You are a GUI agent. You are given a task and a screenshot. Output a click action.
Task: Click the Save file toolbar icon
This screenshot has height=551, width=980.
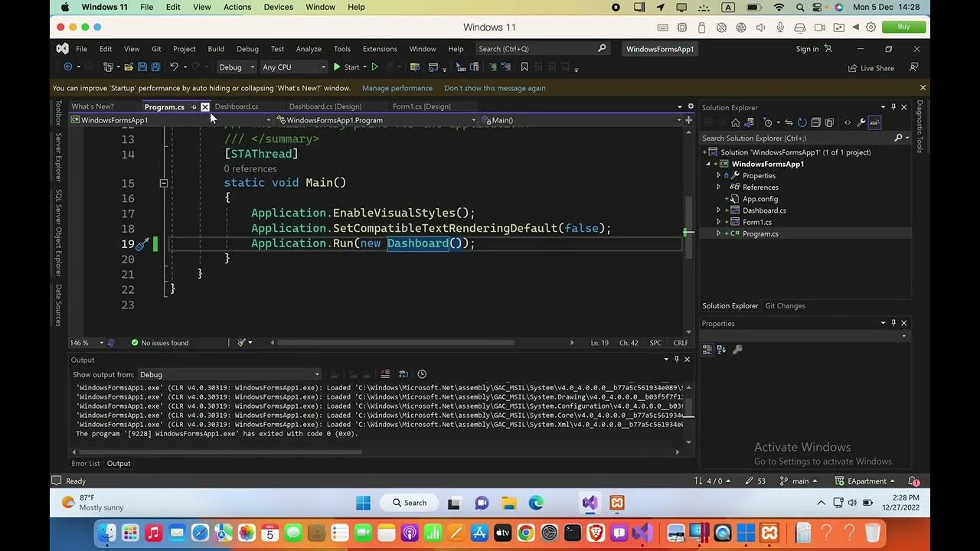click(142, 67)
